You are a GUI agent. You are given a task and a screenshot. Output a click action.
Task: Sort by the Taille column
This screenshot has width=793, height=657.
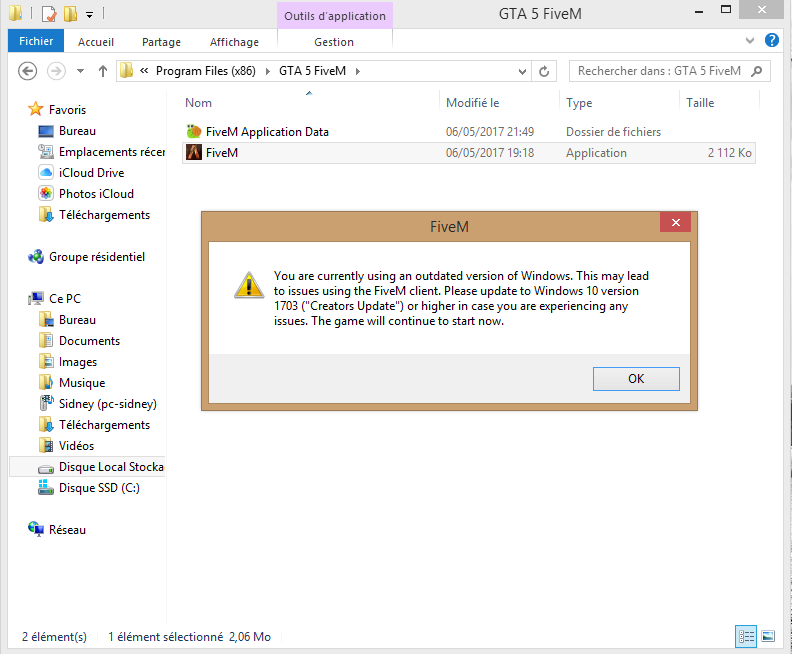coord(700,103)
